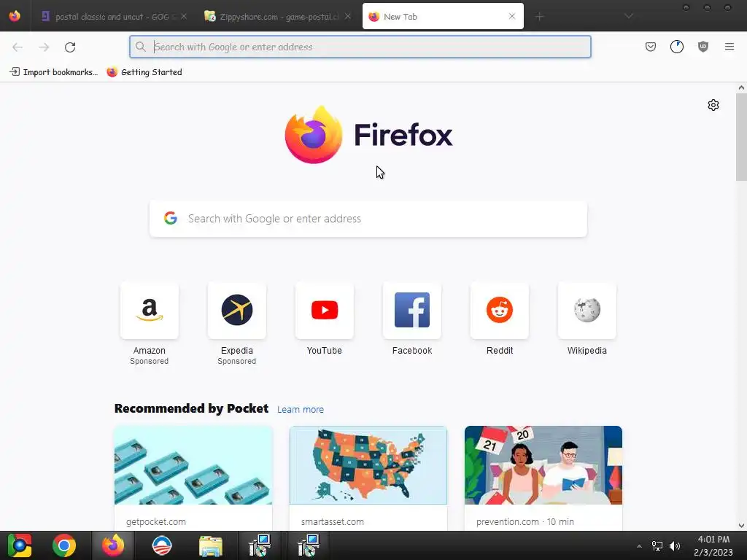Image resolution: width=747 pixels, height=560 pixels.
Task: Show hidden system tray icons
Action: pyautogui.click(x=639, y=546)
